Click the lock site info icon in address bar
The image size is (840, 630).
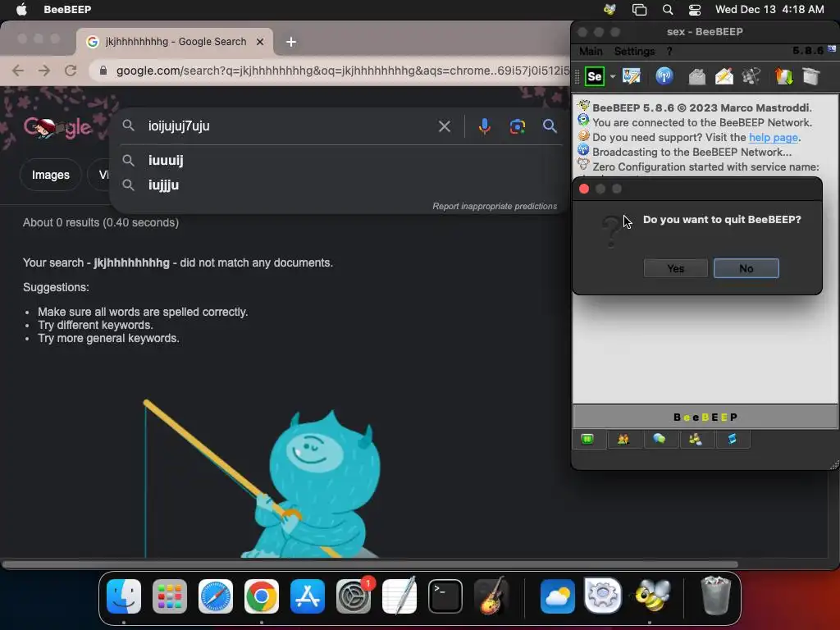pos(103,71)
